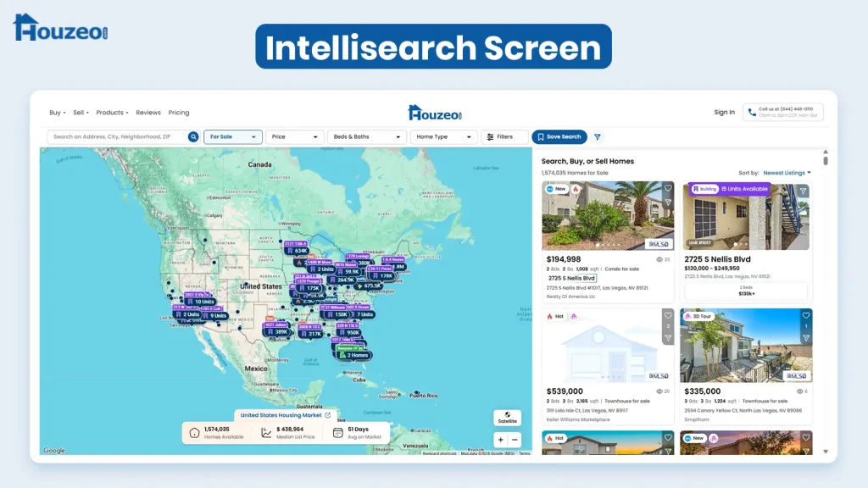The height and width of the screenshot is (488, 868).
Task: Click the Keller Williams Marketplace text
Action: [x=577, y=419]
